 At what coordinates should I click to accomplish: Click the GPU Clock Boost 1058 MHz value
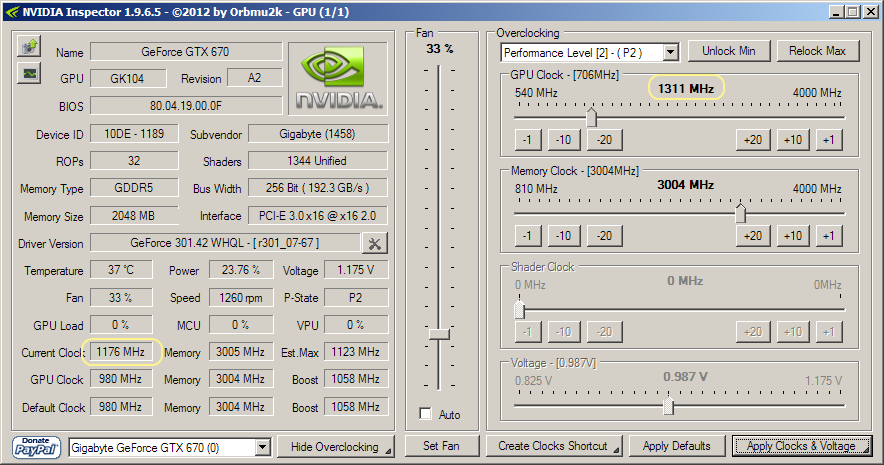pos(356,379)
